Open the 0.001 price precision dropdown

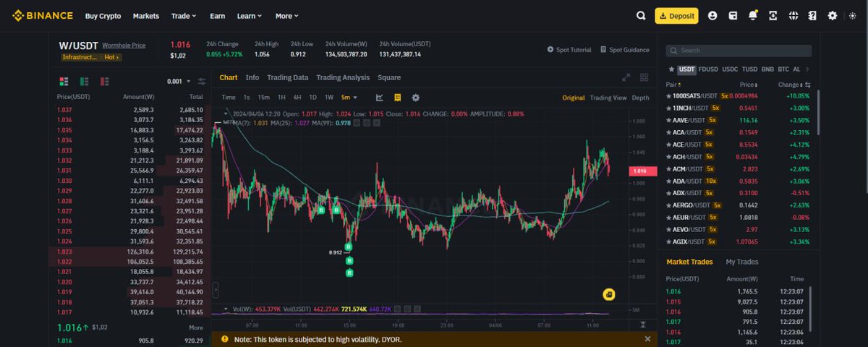coord(179,81)
